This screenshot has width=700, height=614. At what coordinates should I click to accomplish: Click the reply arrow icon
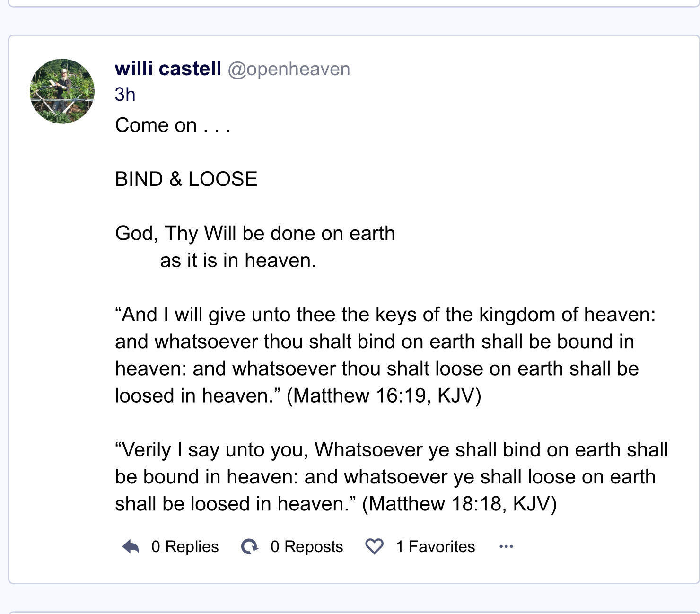(131, 547)
